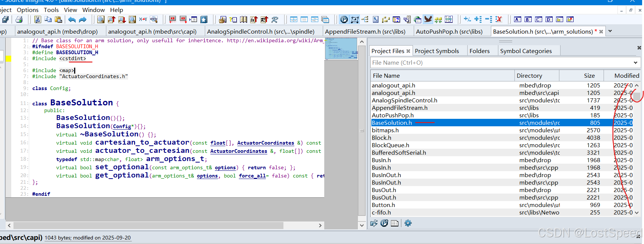Click the Print icon in toolbar
Viewport: 644px width, 244px height.
click(19, 19)
